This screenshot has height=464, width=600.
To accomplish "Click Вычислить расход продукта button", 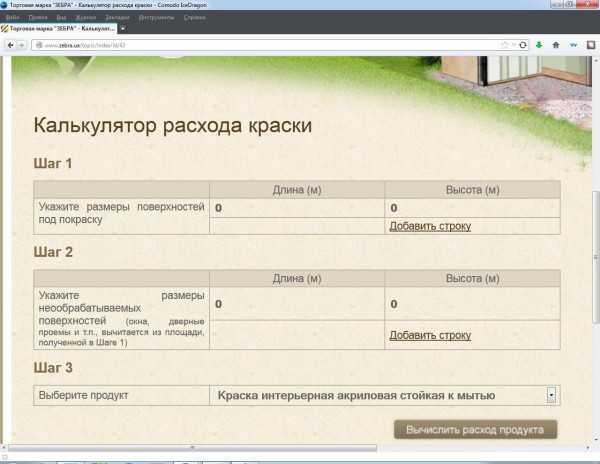I will pyautogui.click(x=475, y=429).
